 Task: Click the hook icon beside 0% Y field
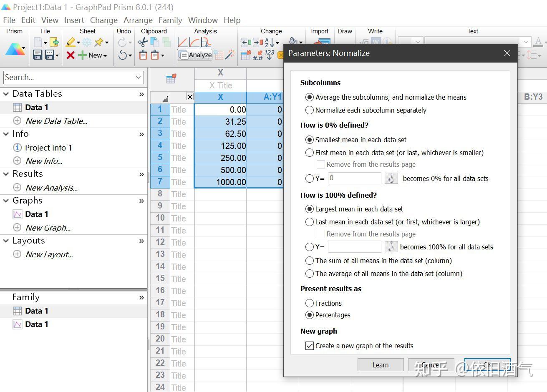[x=391, y=178]
